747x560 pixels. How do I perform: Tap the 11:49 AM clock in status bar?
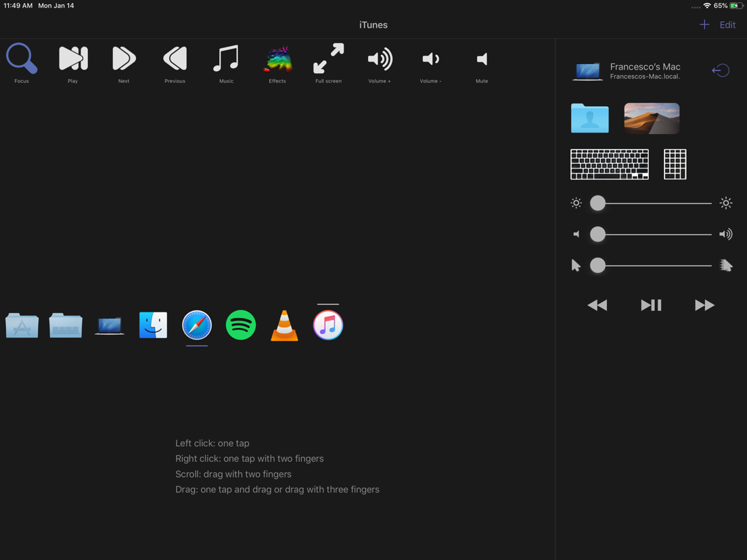(x=18, y=5)
